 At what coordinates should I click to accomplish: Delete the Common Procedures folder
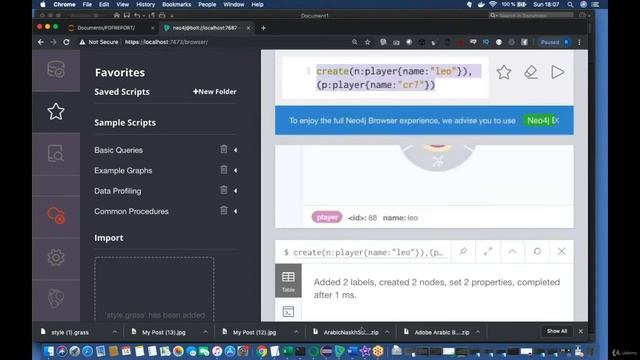(x=224, y=210)
